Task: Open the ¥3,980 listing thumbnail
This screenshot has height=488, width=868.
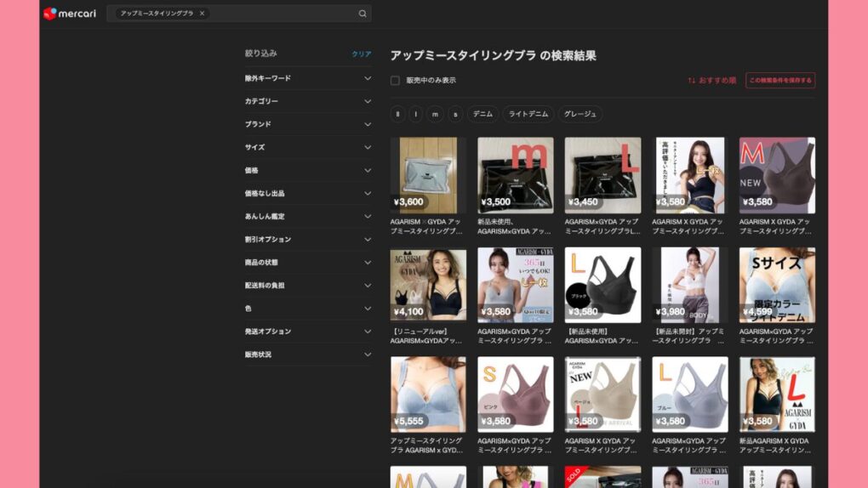Action: click(x=690, y=285)
